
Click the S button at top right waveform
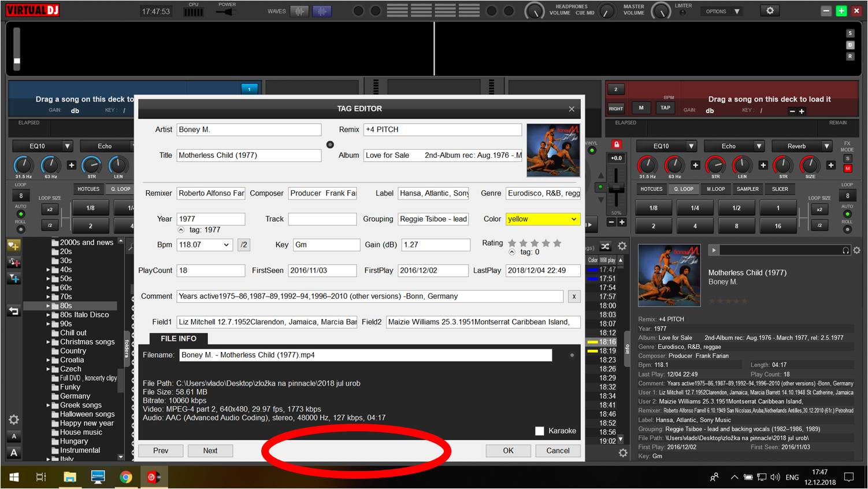[x=850, y=34]
